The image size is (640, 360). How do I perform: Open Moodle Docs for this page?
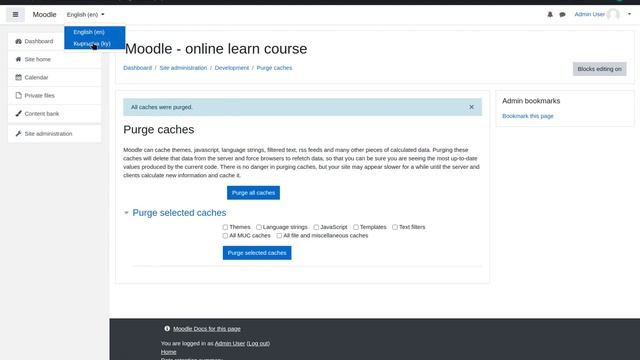[207, 329]
